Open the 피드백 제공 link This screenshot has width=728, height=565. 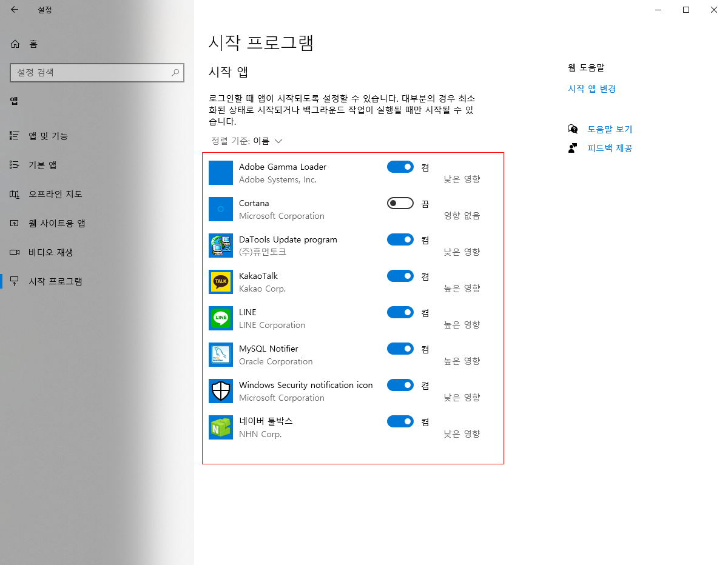click(610, 148)
